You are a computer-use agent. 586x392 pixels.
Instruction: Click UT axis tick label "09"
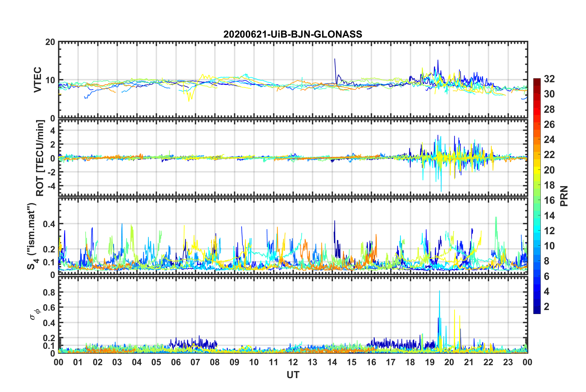[x=234, y=362]
